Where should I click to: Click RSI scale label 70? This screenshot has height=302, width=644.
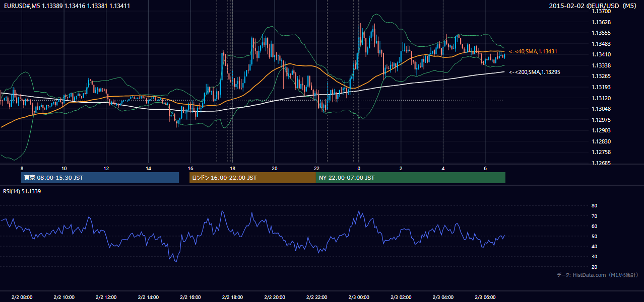[x=594, y=216]
